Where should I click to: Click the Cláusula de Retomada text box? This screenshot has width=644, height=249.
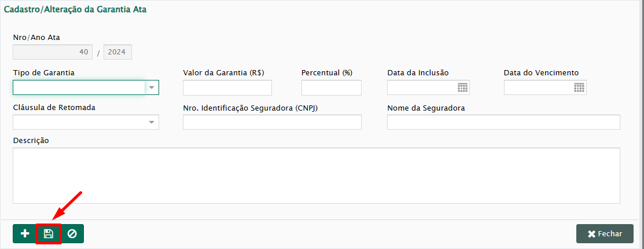[79, 122]
